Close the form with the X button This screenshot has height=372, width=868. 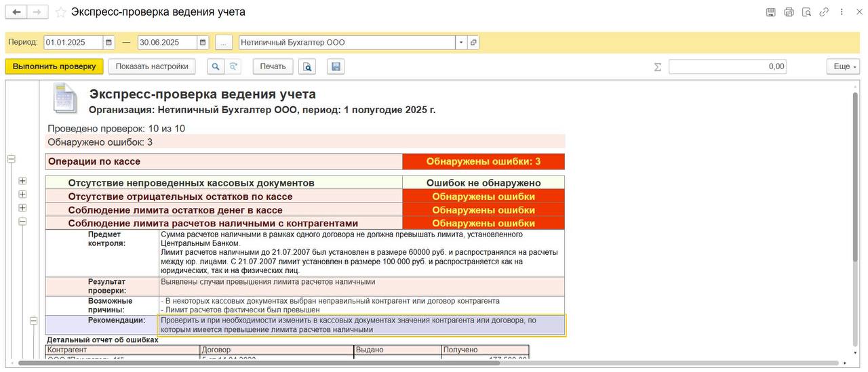858,12
